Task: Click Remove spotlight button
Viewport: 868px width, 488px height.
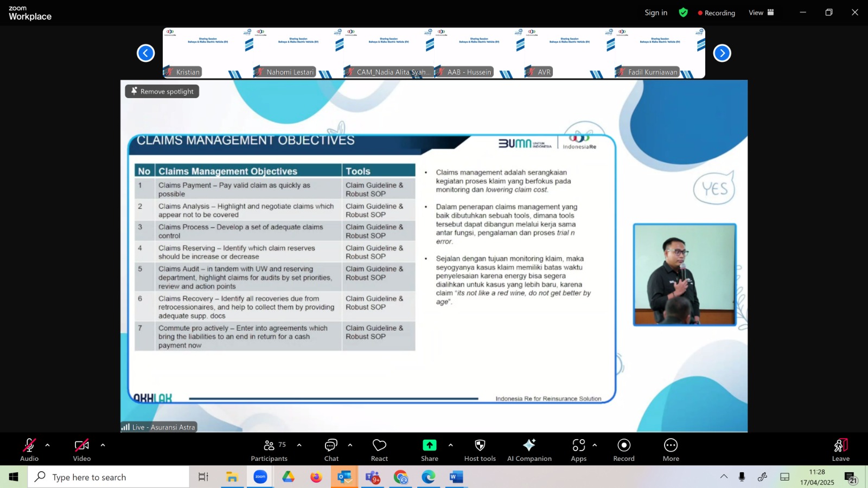Action: click(x=162, y=91)
